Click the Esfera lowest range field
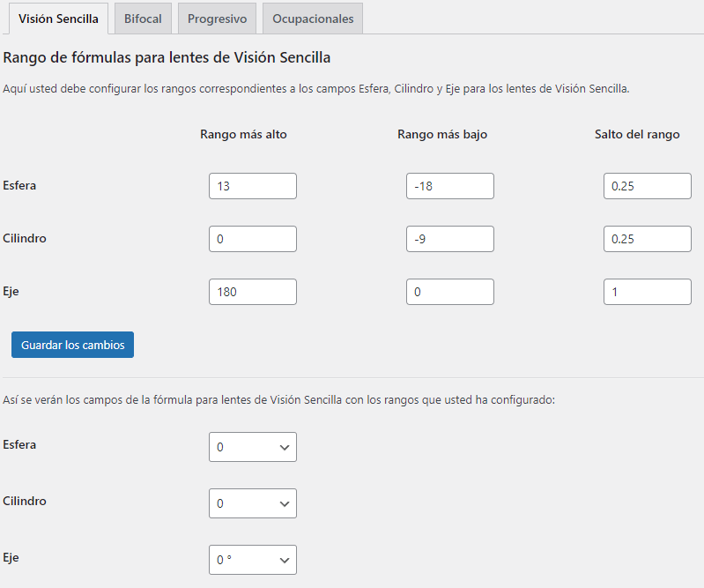This screenshot has height=588, width=704. (450, 186)
